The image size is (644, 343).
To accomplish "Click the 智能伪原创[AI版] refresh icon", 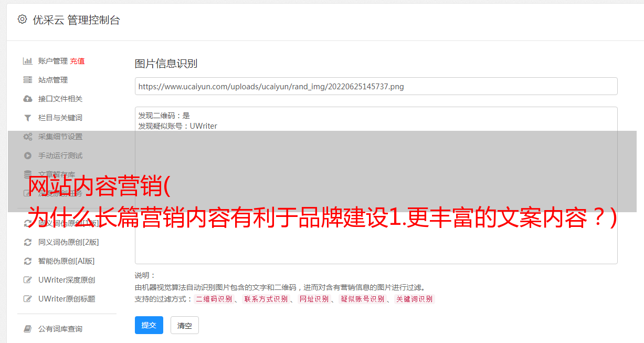I will pyautogui.click(x=28, y=261).
